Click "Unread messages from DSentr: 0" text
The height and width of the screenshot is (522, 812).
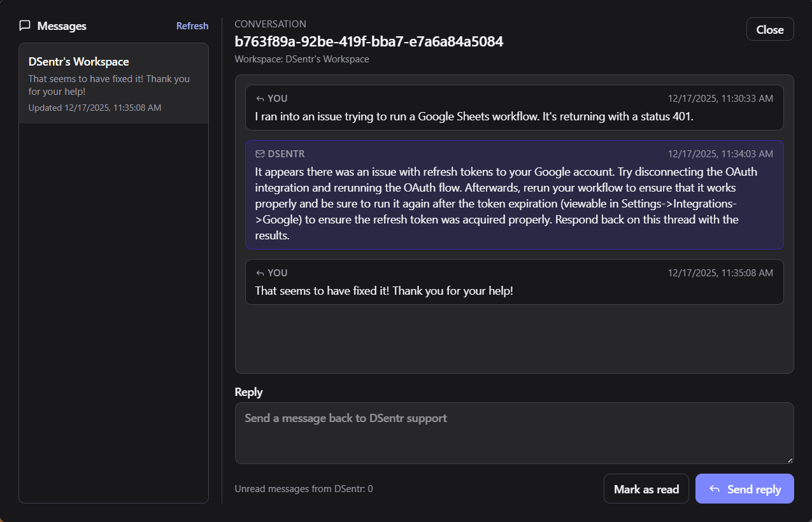click(x=304, y=489)
